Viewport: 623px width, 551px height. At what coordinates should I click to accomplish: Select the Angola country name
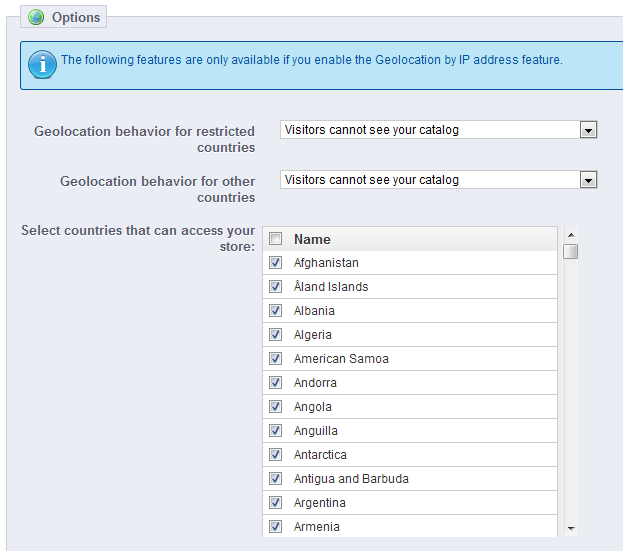(x=313, y=407)
